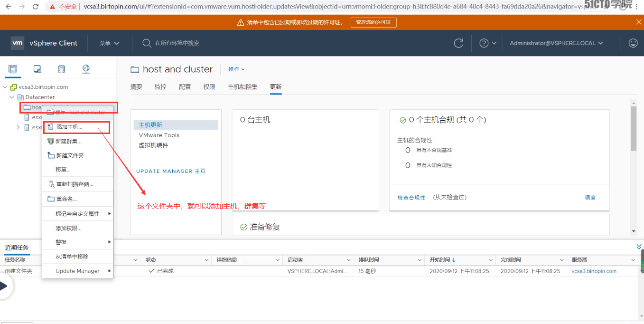Click the 重新扫描存储 magnifier icon

pyautogui.click(x=51, y=184)
